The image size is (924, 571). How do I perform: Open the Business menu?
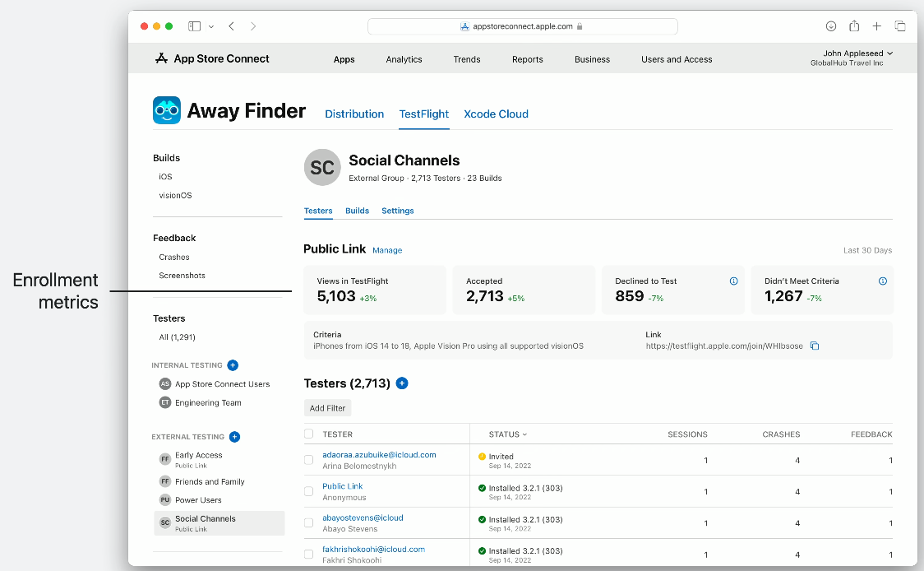[x=592, y=59]
